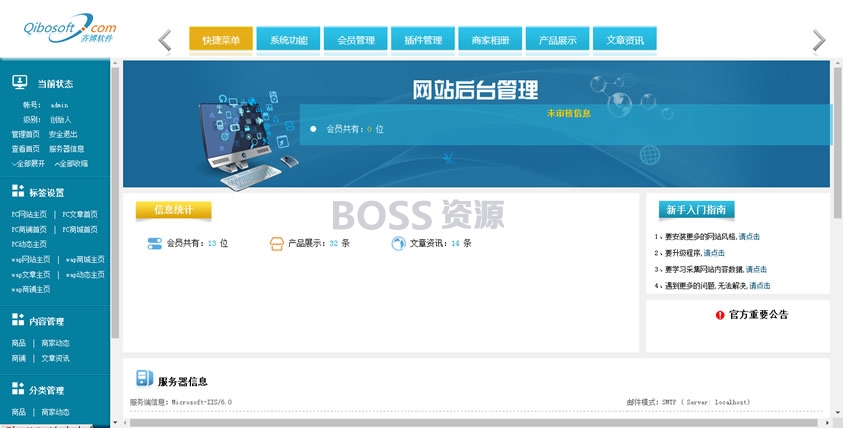Open 商家动态 under 分类管理
Image resolution: width=843 pixels, height=428 pixels.
(x=55, y=412)
